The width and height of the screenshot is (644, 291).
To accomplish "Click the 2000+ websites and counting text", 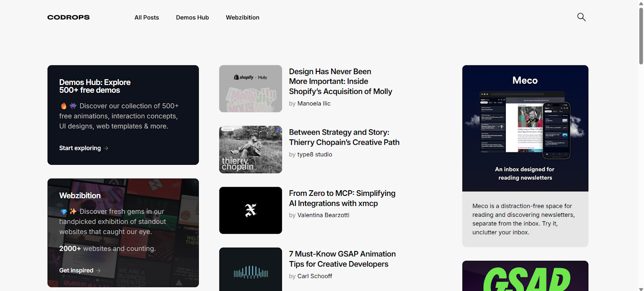I will click(107, 249).
